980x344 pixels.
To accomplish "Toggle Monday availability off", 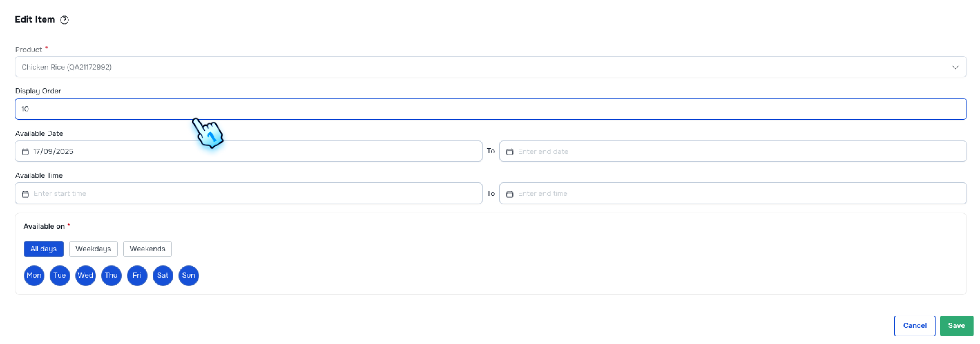I will pos(34,275).
